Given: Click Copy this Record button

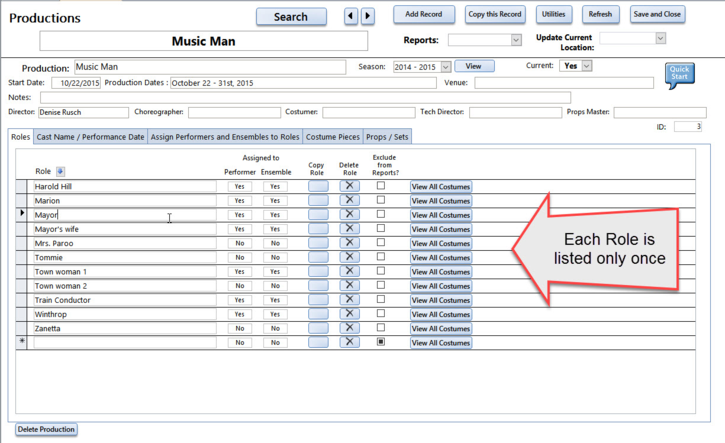Looking at the screenshot, I should (x=495, y=14).
